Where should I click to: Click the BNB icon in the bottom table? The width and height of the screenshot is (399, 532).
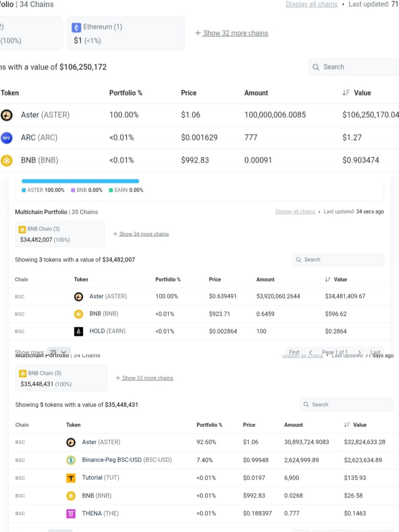71,496
